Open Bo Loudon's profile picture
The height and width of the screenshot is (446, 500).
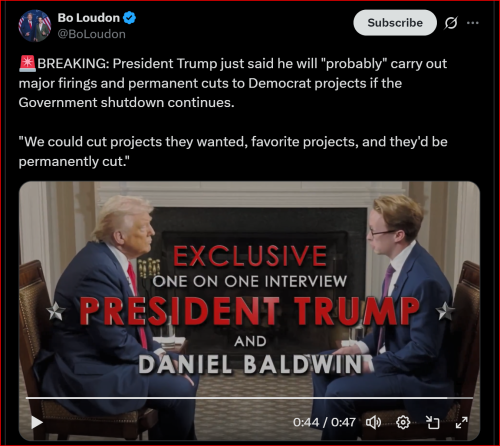(x=35, y=26)
